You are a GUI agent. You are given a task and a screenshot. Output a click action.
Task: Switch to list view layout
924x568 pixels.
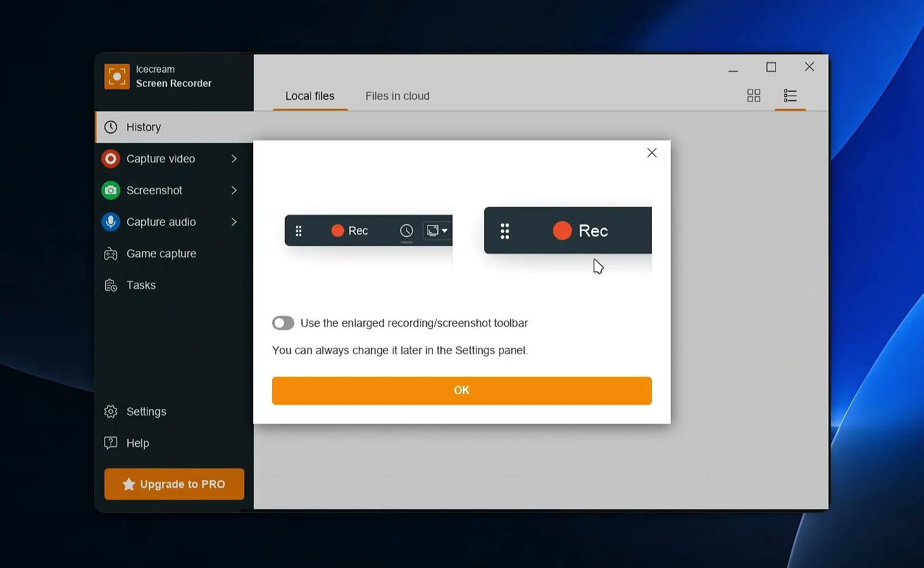[x=790, y=96]
